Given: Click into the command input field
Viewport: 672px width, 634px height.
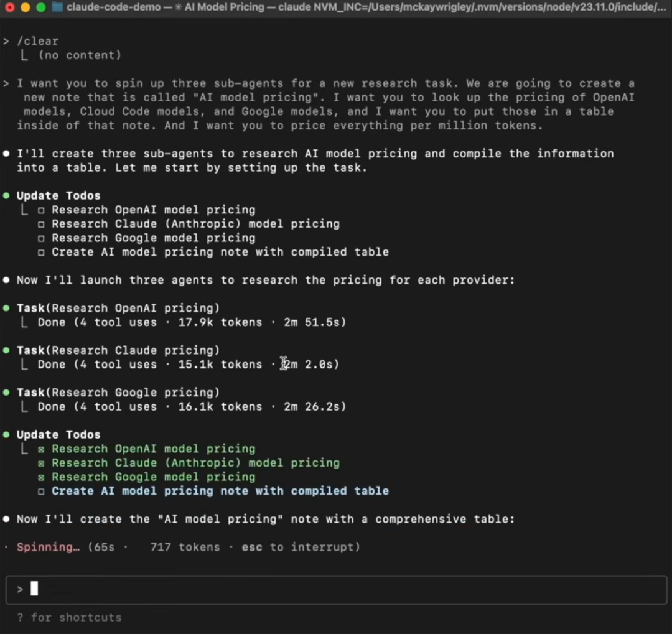Looking at the screenshot, I should (336, 589).
